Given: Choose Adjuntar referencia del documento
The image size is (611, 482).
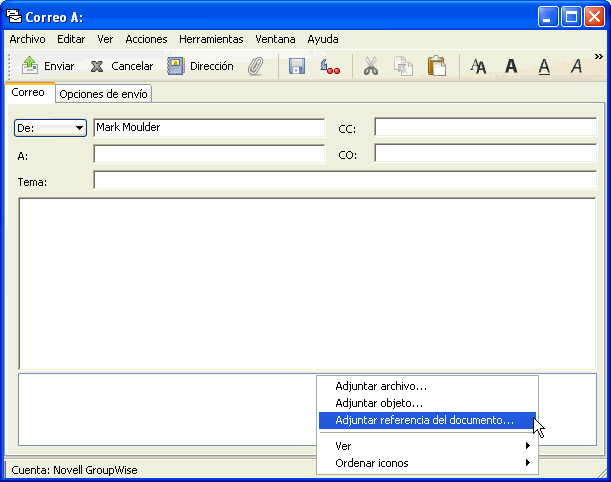Looking at the screenshot, I should [425, 421].
